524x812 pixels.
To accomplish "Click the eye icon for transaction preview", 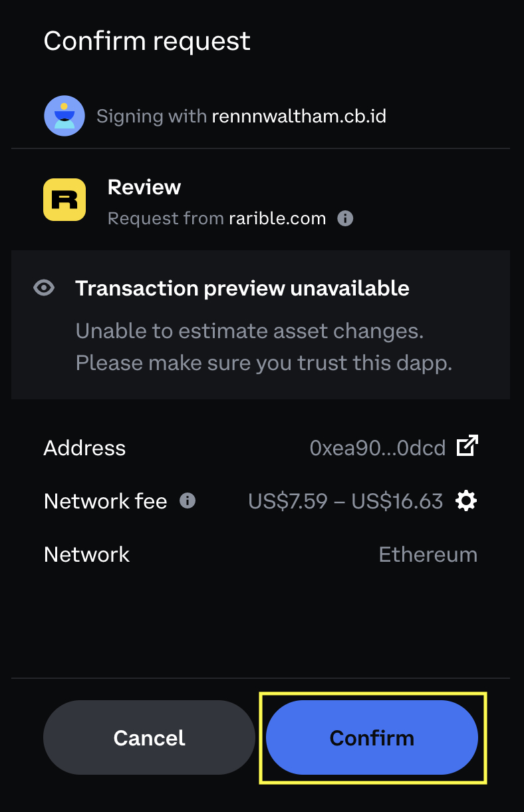I will [44, 288].
